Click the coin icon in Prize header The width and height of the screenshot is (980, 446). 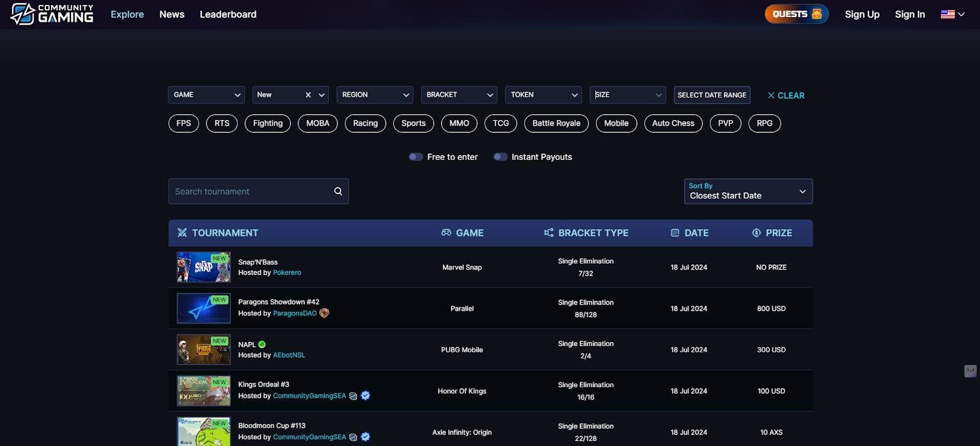pos(756,233)
